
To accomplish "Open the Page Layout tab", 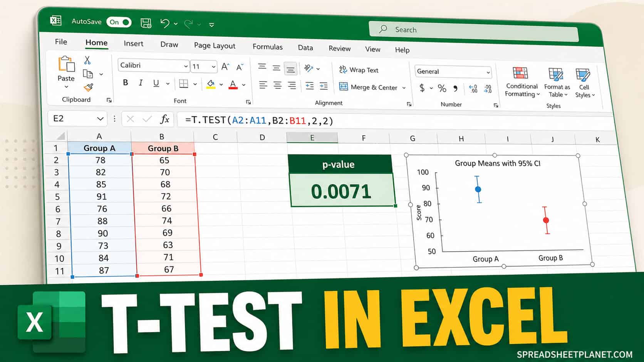I will [215, 45].
